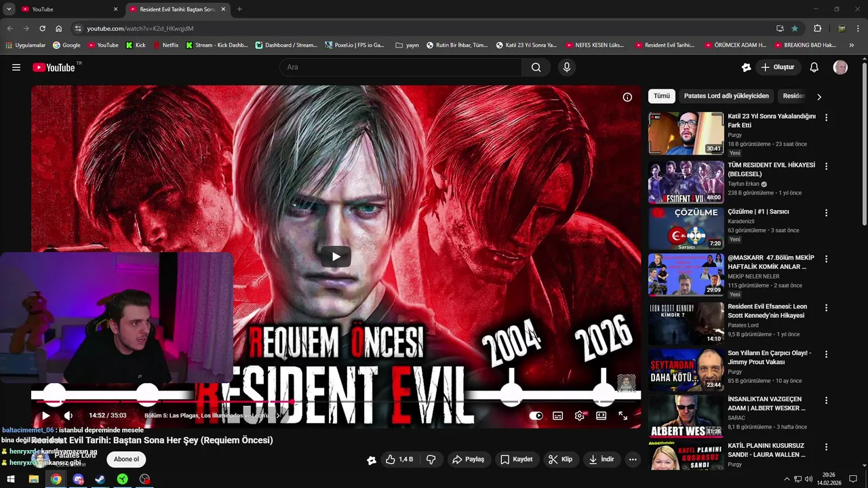The height and width of the screenshot is (488, 868).
Task: Open File Explorer from taskbar
Action: click(x=33, y=479)
